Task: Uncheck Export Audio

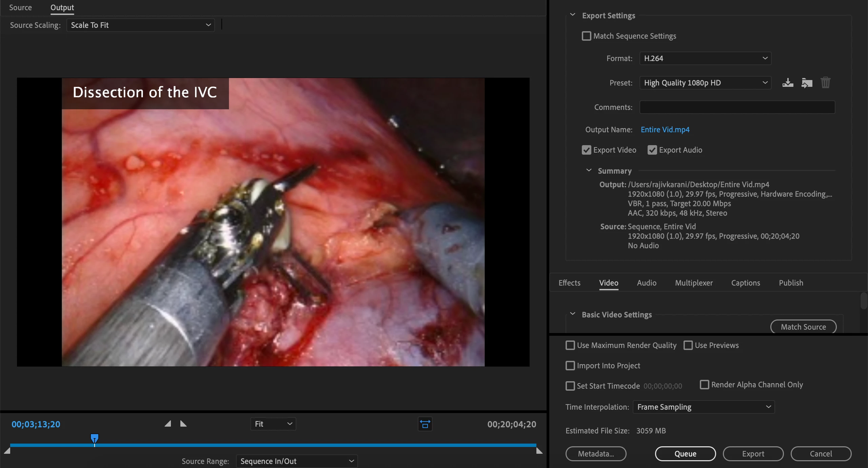Action: click(x=652, y=150)
